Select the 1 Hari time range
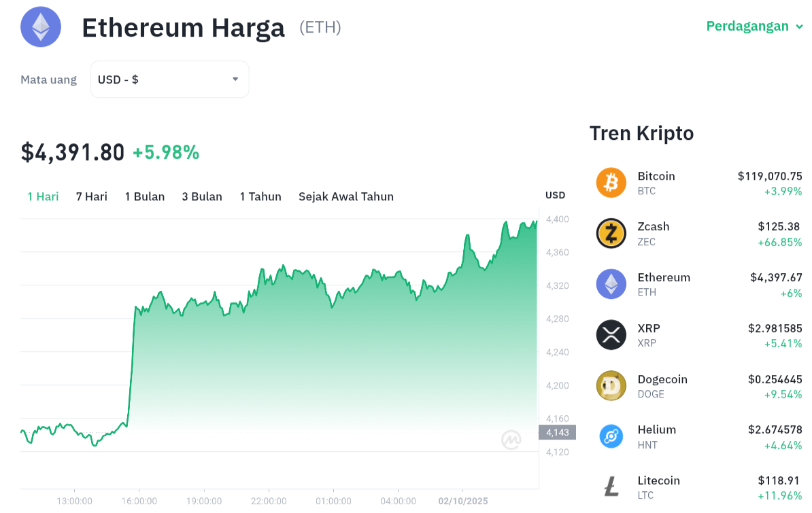Viewport: 812px width, 513px height. (43, 196)
